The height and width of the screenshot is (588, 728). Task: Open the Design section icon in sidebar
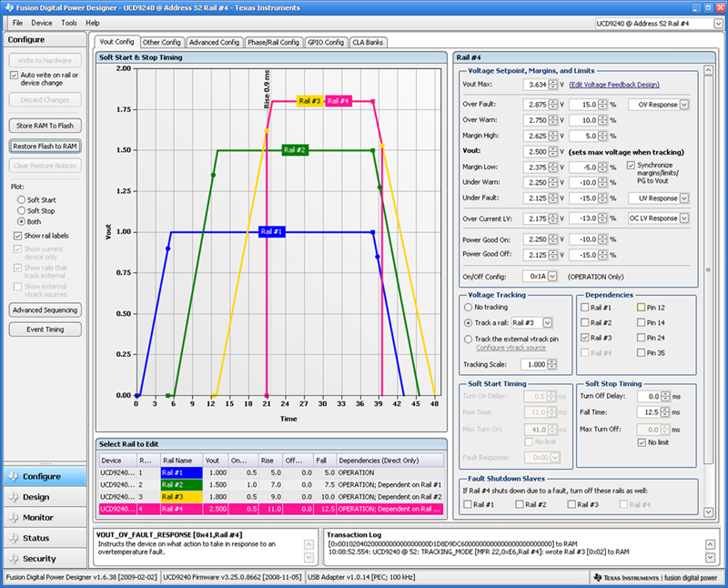coord(12,497)
